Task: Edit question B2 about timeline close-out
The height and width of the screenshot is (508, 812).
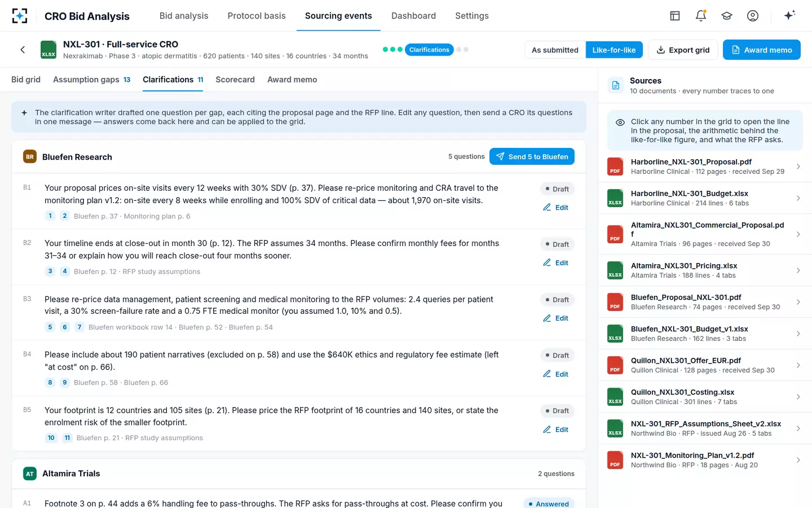Action: [x=556, y=262]
